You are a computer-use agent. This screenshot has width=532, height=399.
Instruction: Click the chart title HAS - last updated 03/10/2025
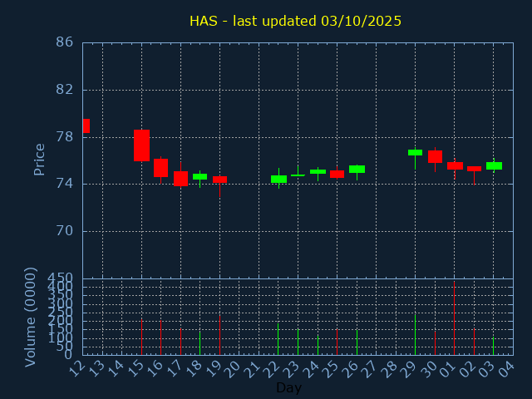295,21
